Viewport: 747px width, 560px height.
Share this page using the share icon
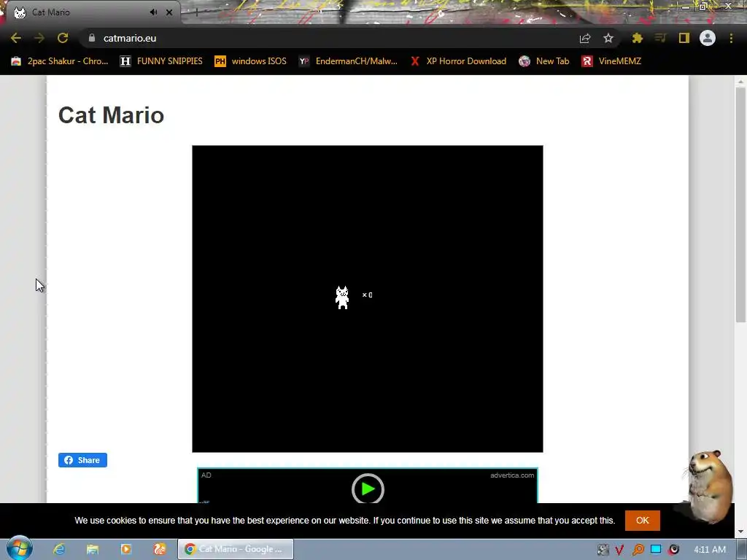[585, 38]
